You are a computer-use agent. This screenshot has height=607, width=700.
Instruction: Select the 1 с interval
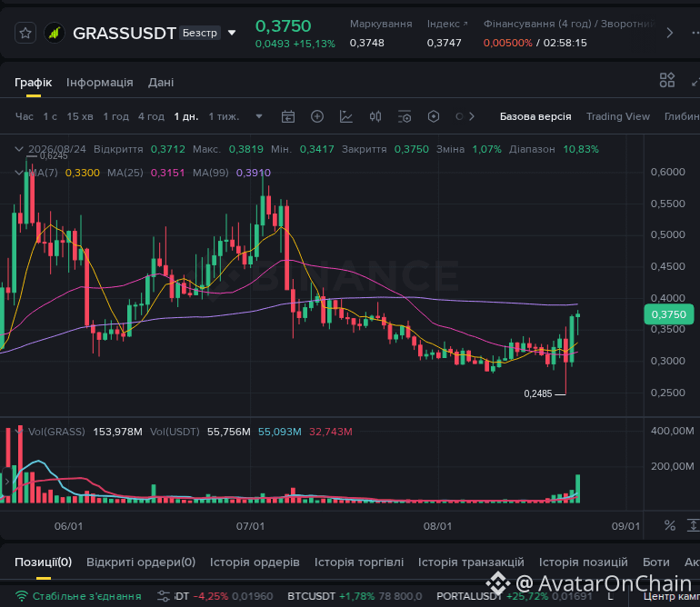point(50,116)
